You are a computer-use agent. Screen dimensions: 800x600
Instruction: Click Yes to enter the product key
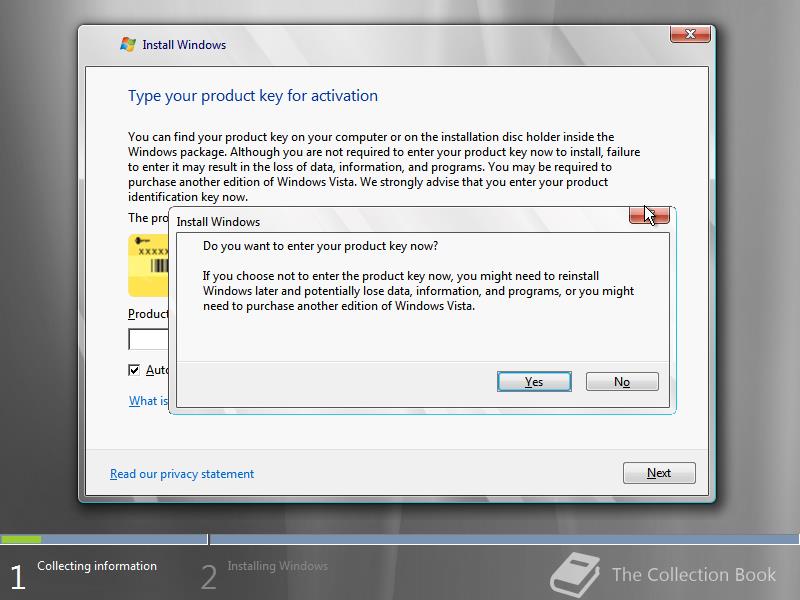pos(534,382)
